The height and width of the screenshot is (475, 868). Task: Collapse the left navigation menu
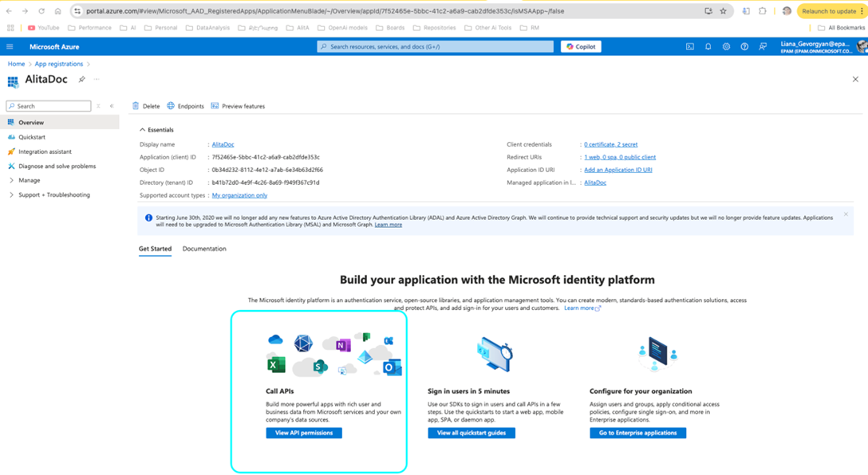pyautogui.click(x=112, y=106)
